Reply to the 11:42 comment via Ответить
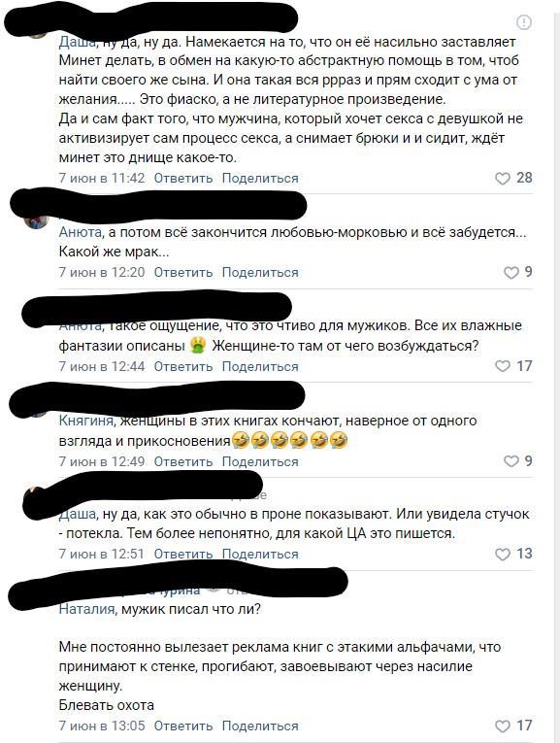Screen dimensions: 560x743 click(183, 179)
